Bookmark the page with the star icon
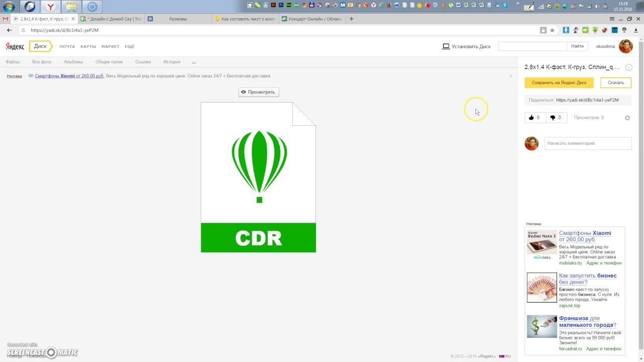This screenshot has width=644, height=362. click(552, 30)
